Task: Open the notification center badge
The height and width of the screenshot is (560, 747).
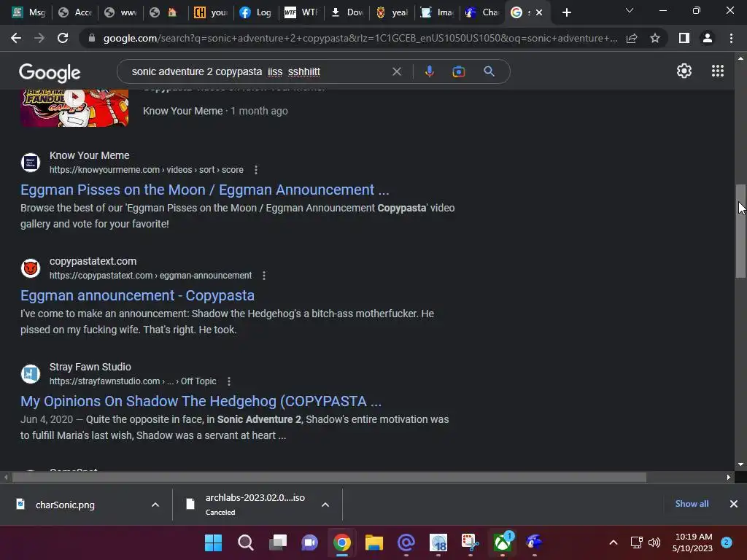Action: (x=727, y=542)
